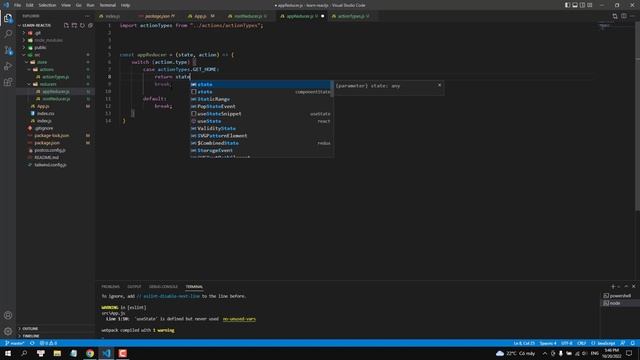This screenshot has width=640, height=360.
Task: Create a new folder in Explorer
Action: [x=74, y=25]
